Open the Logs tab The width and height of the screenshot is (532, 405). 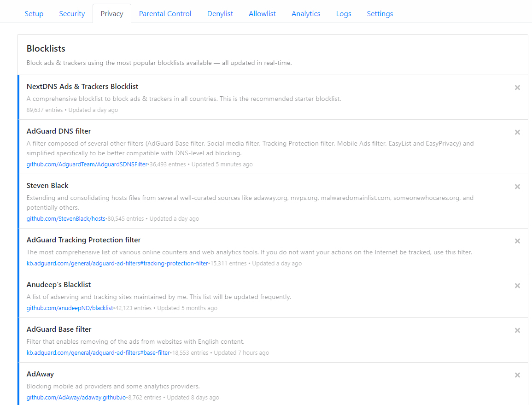coord(344,14)
